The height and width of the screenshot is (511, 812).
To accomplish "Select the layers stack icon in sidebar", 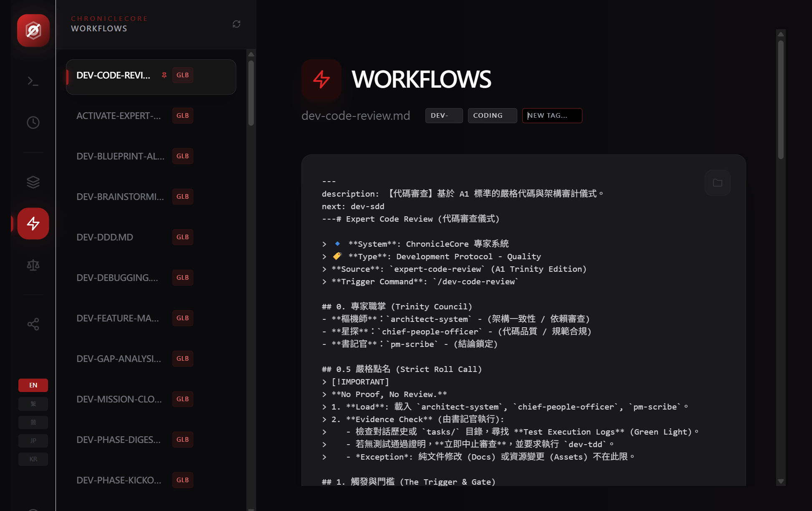I will (33, 182).
